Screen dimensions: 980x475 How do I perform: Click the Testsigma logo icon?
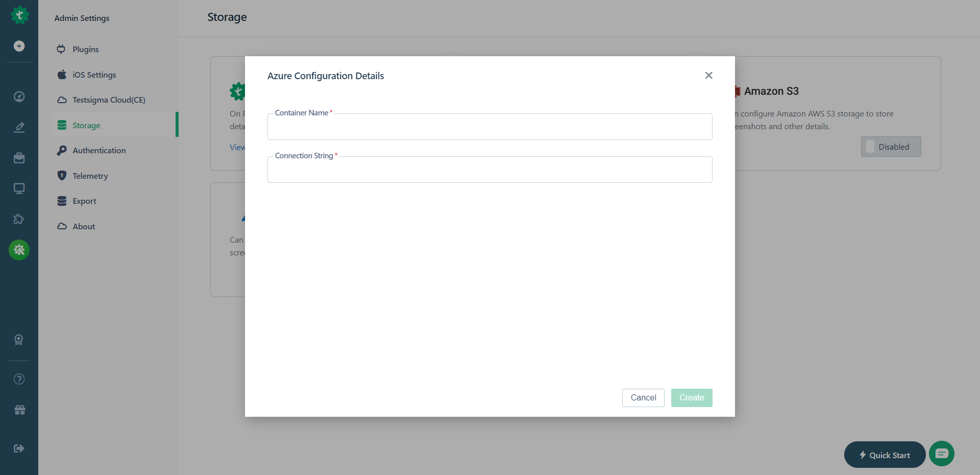pyautogui.click(x=19, y=15)
